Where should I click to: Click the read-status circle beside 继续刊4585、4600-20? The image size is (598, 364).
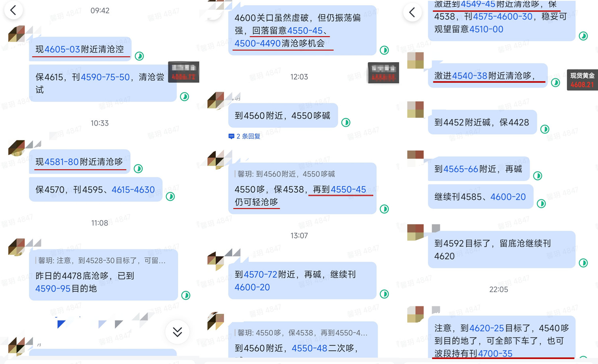[541, 204]
